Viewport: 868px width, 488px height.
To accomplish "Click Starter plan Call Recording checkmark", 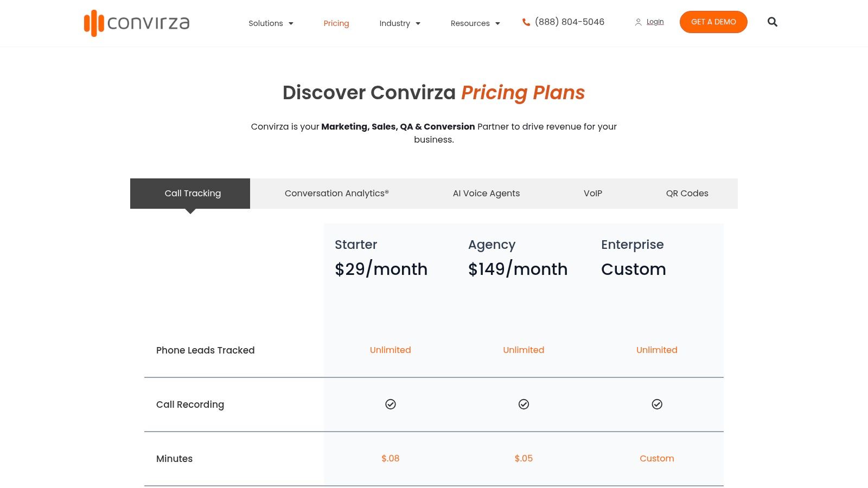I will pyautogui.click(x=391, y=404).
